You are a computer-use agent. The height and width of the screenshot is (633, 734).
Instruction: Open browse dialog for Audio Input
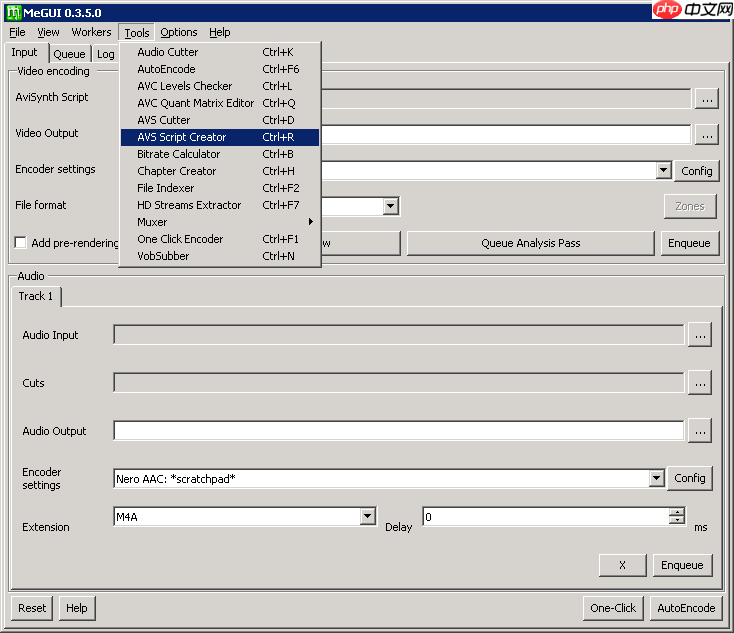click(699, 336)
